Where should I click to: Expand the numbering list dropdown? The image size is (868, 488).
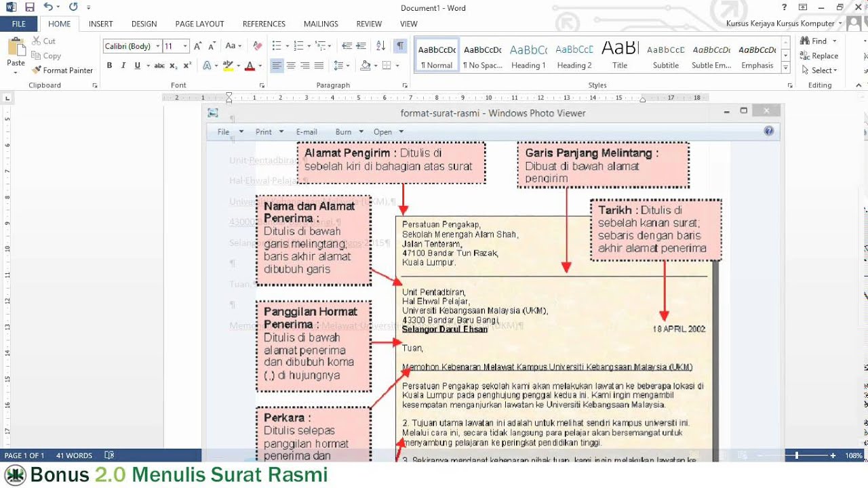tap(309, 46)
